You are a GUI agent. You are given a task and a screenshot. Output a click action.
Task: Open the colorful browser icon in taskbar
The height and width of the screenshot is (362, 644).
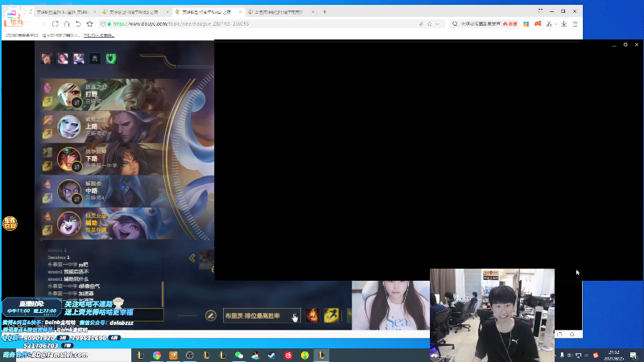pos(157,355)
